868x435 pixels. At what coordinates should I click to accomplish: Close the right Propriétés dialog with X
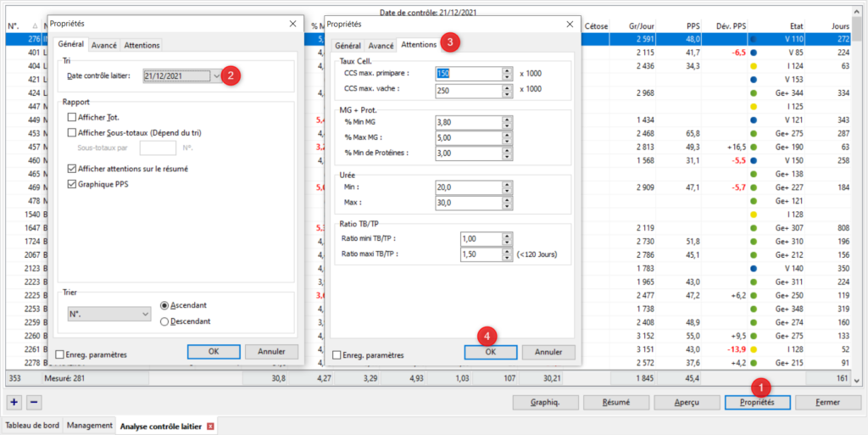[570, 25]
